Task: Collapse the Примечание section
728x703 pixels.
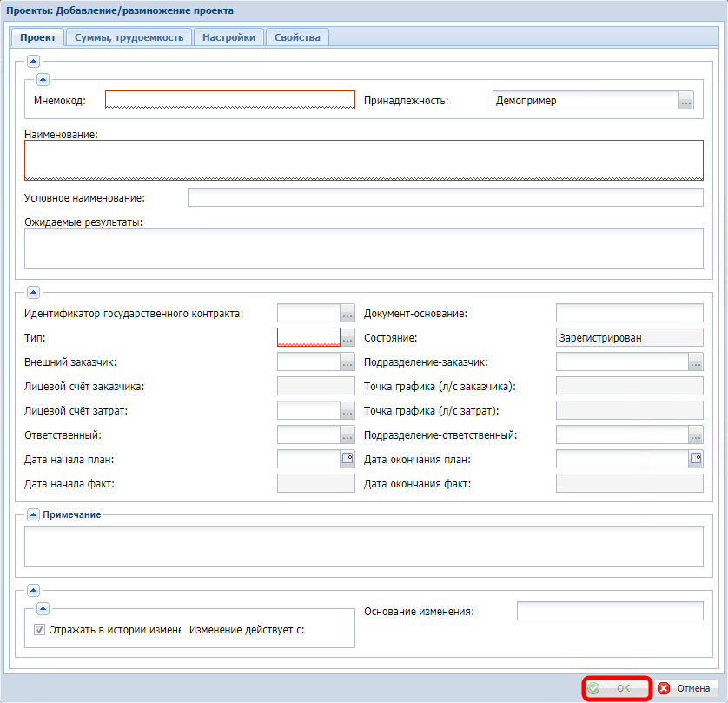Action: [x=33, y=514]
